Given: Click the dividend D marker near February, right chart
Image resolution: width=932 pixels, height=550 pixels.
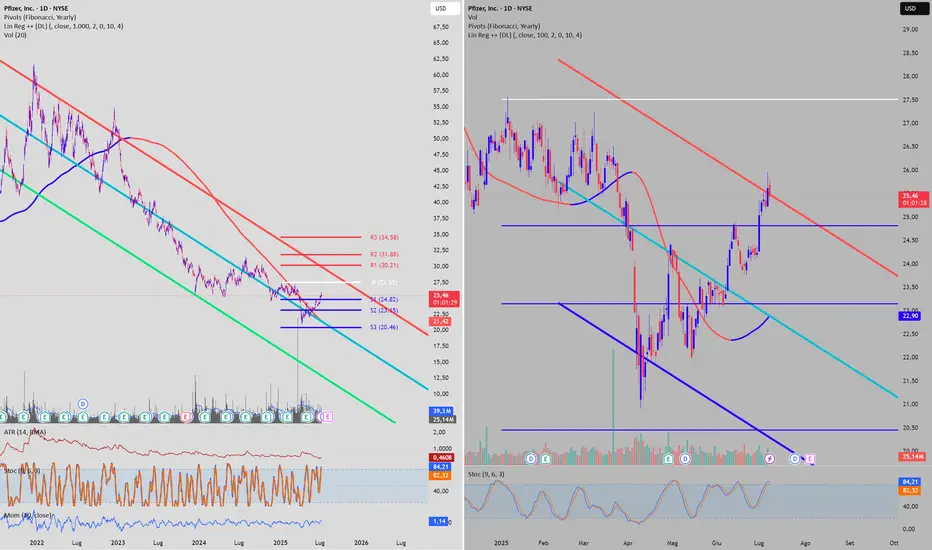Looking at the screenshot, I should [531, 459].
